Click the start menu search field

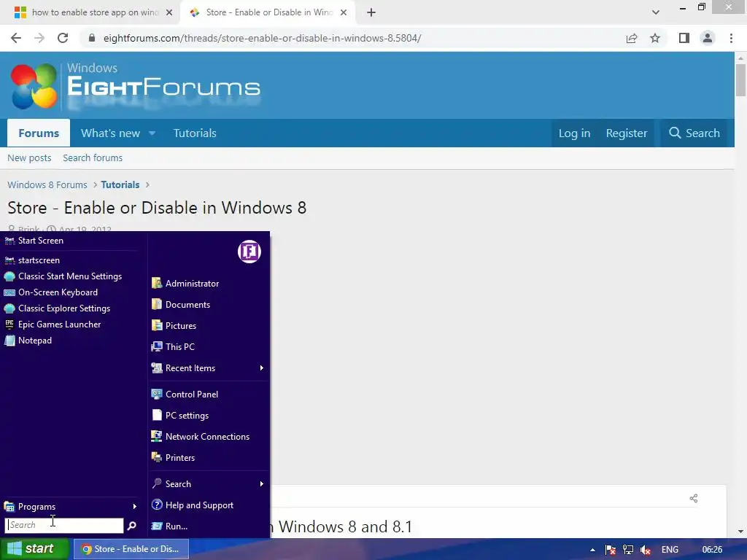coord(64,525)
